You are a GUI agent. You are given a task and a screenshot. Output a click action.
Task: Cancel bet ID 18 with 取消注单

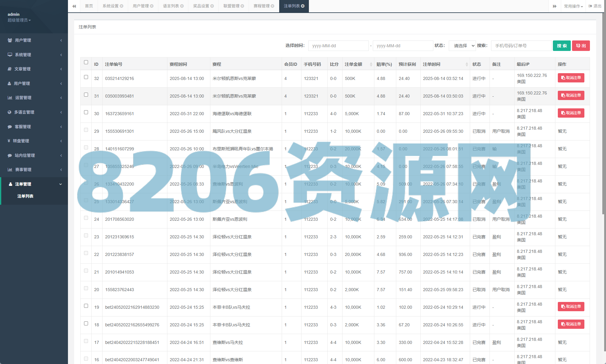click(571, 324)
